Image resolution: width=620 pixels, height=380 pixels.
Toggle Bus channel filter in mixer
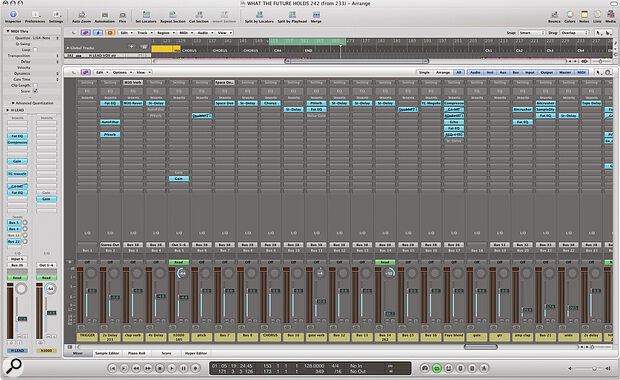pyautogui.click(x=516, y=72)
